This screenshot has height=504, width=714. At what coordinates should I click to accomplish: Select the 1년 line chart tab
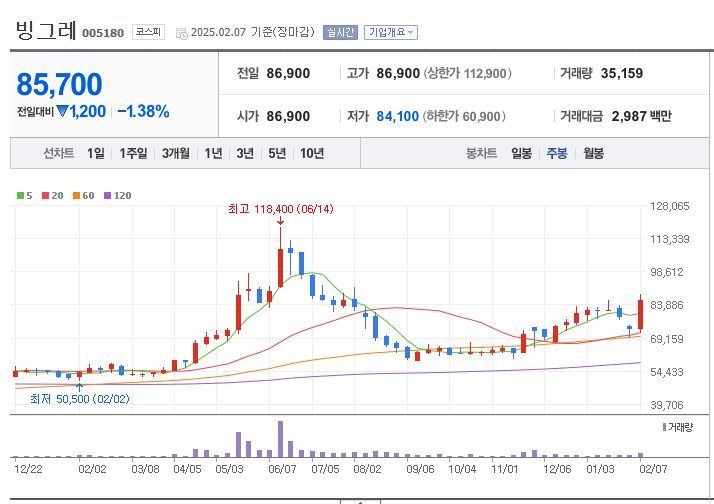(213, 153)
